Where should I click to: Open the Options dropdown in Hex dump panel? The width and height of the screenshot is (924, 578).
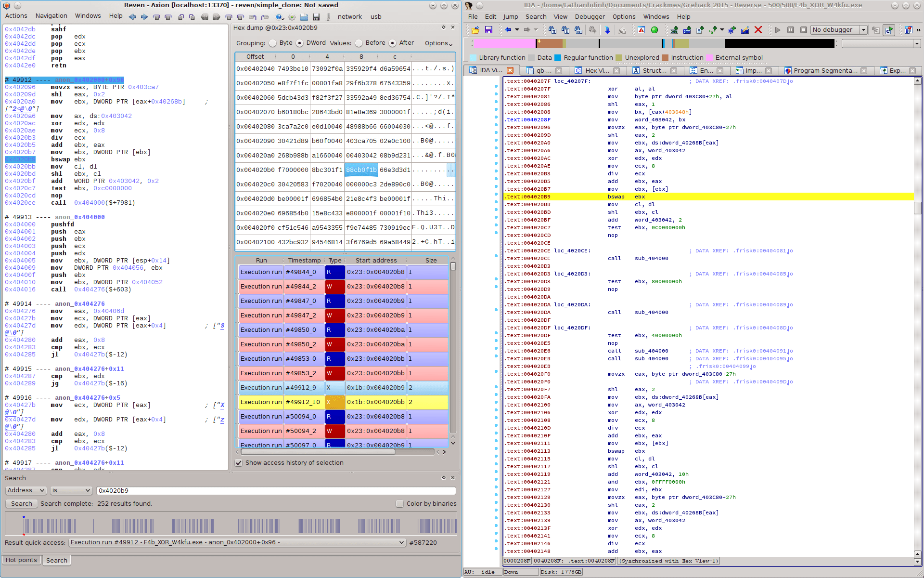(436, 43)
